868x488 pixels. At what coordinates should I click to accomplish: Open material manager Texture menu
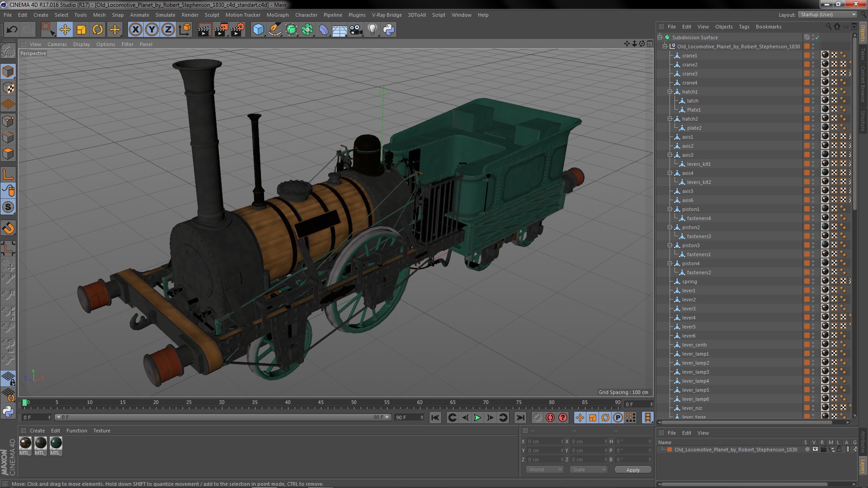[x=102, y=431]
